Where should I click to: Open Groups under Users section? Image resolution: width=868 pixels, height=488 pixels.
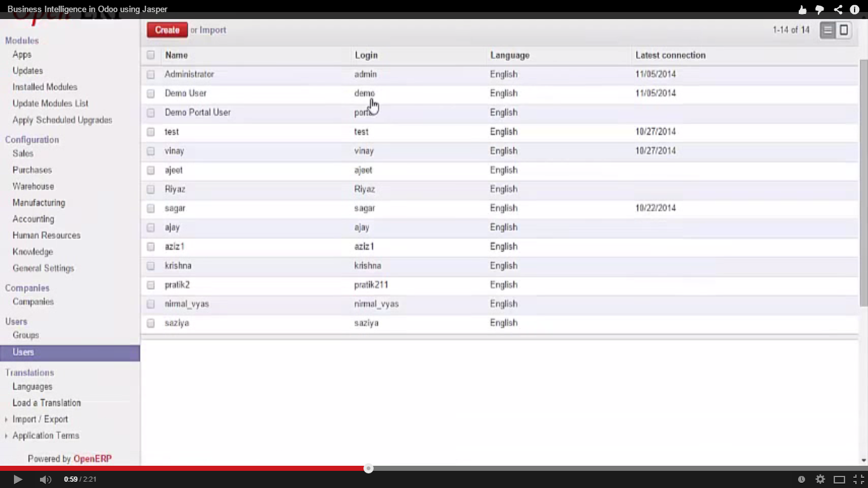(25, 335)
